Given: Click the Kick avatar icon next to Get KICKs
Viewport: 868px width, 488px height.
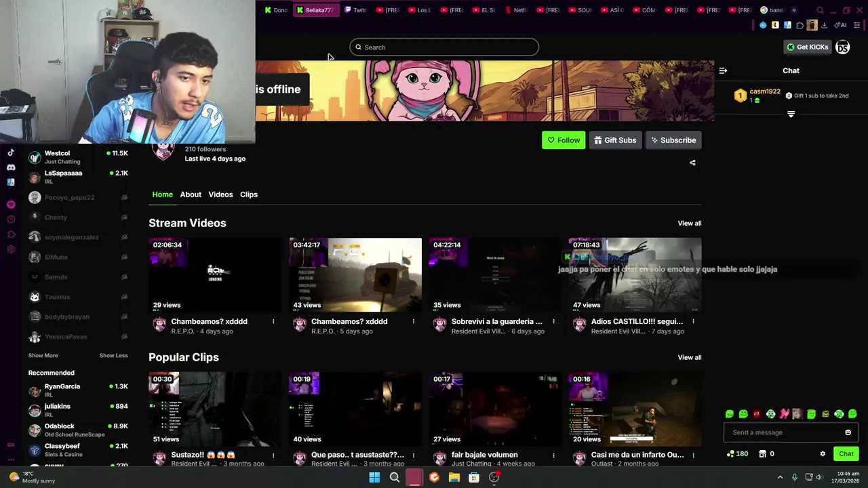Looking at the screenshot, I should [842, 47].
